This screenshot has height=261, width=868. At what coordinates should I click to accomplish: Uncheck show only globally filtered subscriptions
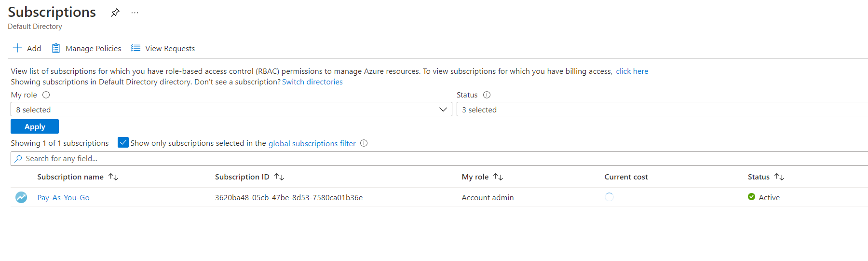click(x=123, y=143)
